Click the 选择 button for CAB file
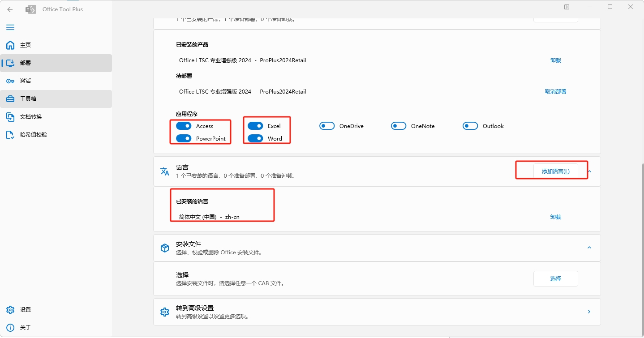 [555, 278]
